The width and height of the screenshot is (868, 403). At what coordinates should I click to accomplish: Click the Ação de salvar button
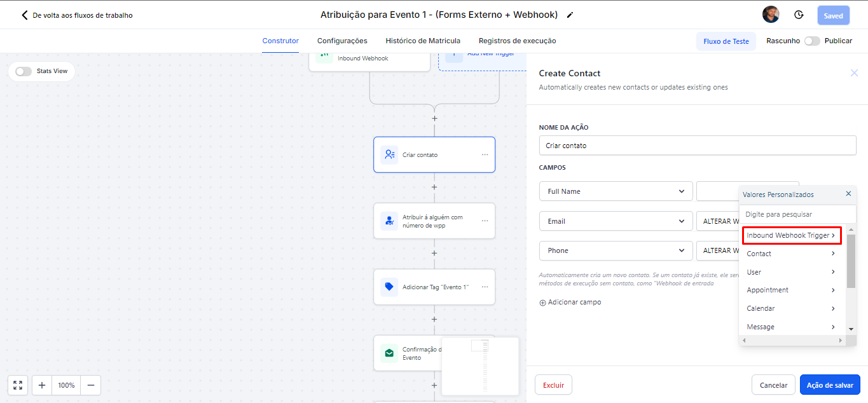click(x=830, y=385)
